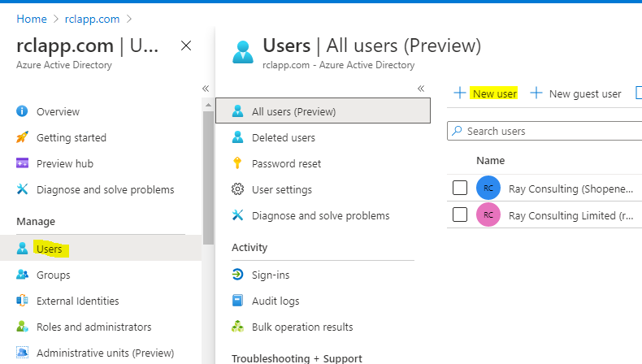Click the left pane vertical scrollbar thumb

tap(208, 178)
